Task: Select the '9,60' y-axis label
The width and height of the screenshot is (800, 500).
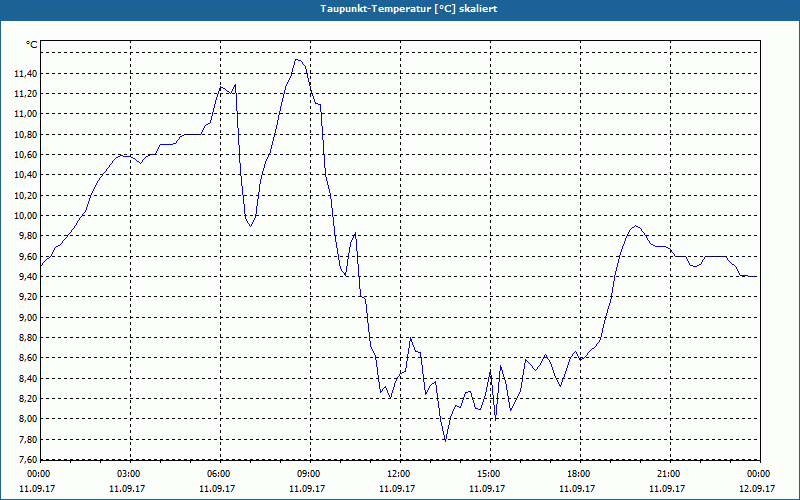Action: [28, 257]
